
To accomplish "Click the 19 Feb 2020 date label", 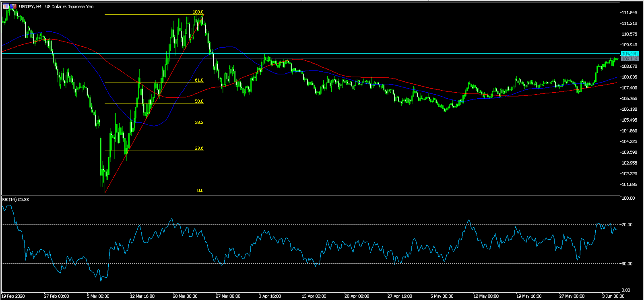I will click(13, 296).
